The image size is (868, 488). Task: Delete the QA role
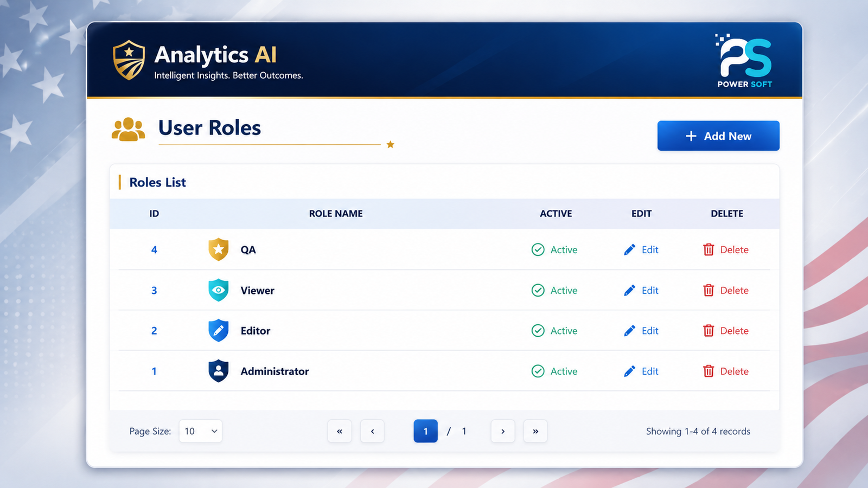[726, 249]
